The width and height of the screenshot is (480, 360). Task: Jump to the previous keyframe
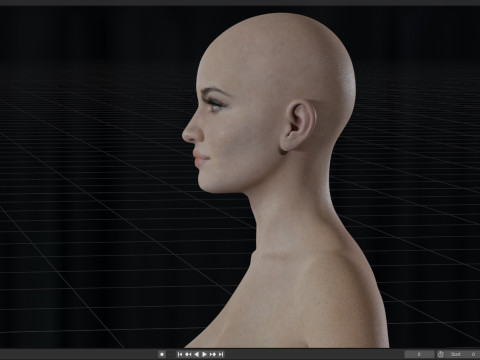pos(188,354)
